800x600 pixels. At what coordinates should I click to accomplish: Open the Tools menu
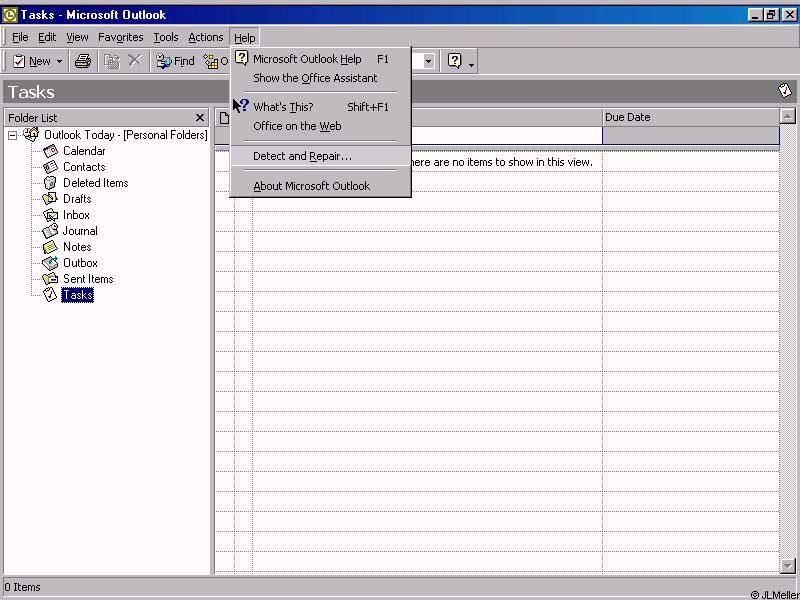pos(166,37)
